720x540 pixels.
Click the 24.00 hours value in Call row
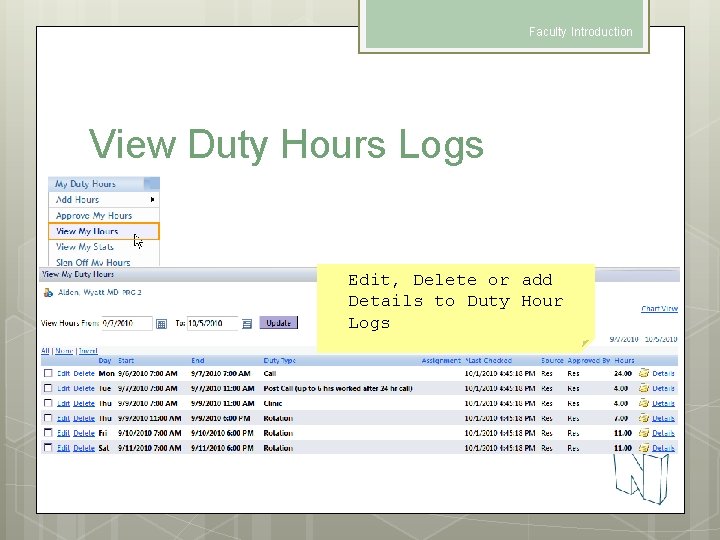[623, 374]
